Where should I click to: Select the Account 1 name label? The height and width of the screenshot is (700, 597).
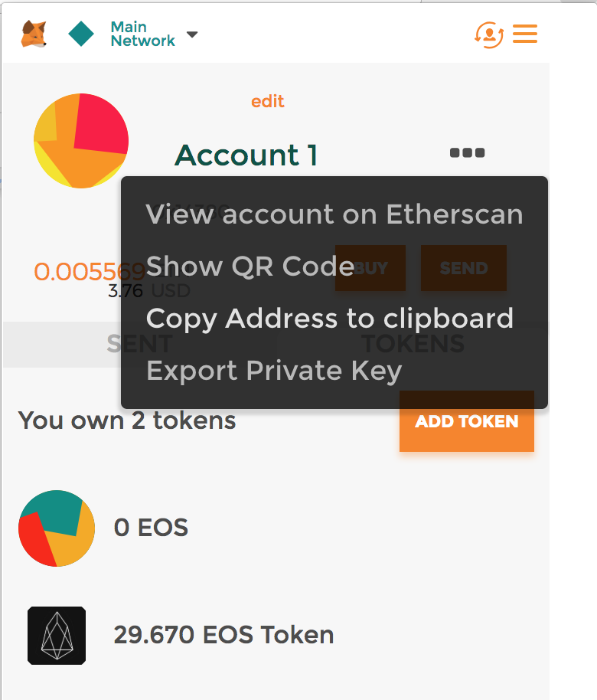coord(246,155)
